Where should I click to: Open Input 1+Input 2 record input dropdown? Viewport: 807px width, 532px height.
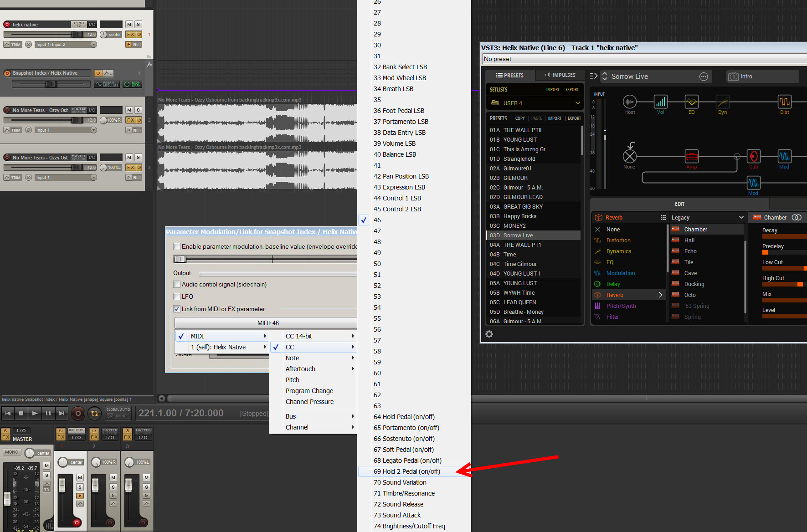tap(66, 45)
